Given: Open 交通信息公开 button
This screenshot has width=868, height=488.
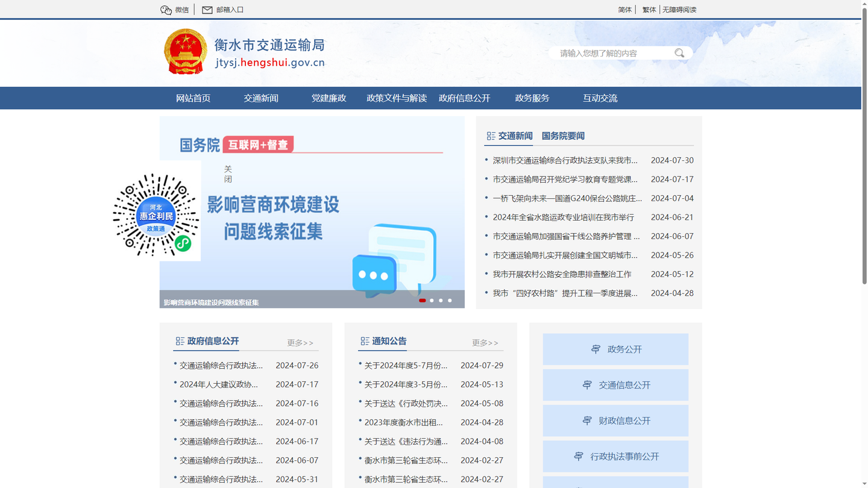Looking at the screenshot, I should pos(615,385).
